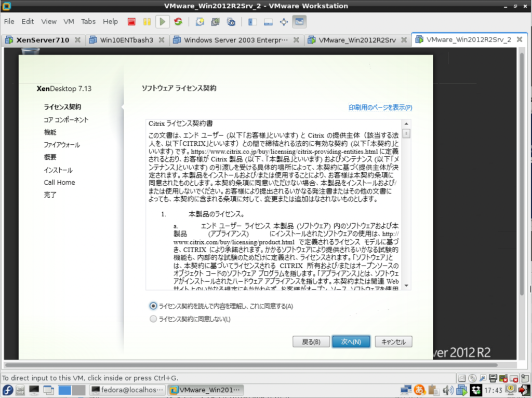Close the XenServer710 tab
The height and width of the screenshot is (398, 532).
[78, 40]
